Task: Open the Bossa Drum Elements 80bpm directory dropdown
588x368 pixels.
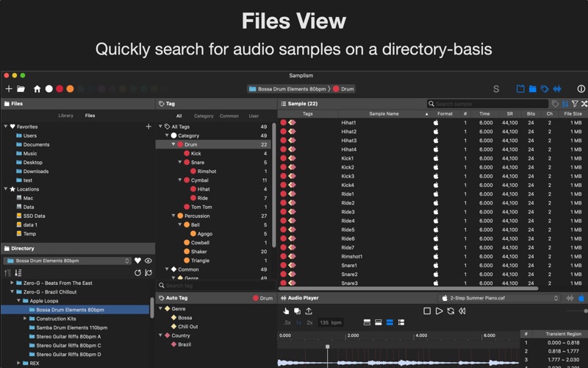Action: 68,261
